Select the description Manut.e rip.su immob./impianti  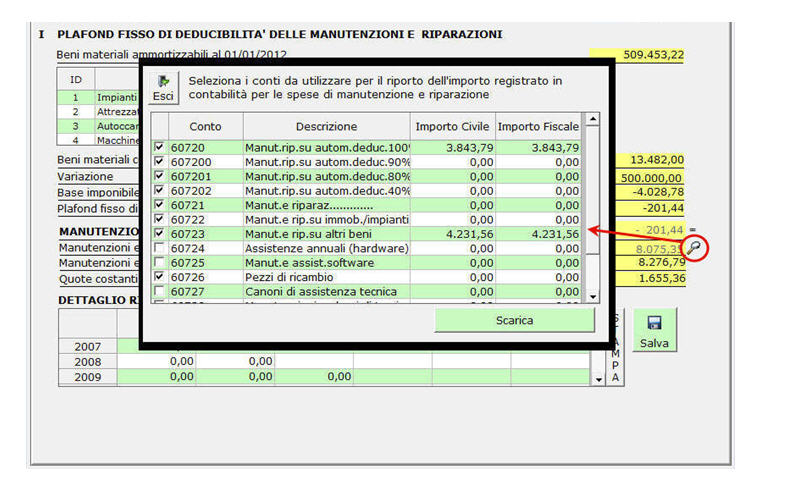point(327,219)
